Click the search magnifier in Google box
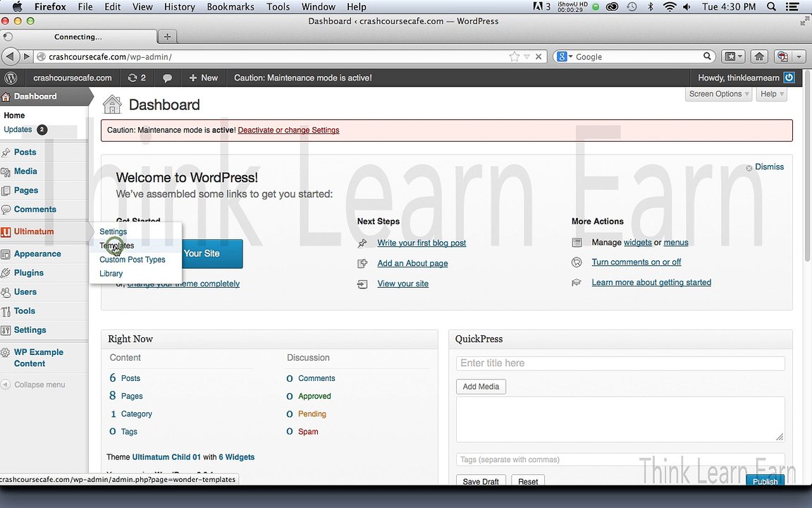This screenshot has height=508, width=812. tap(707, 56)
